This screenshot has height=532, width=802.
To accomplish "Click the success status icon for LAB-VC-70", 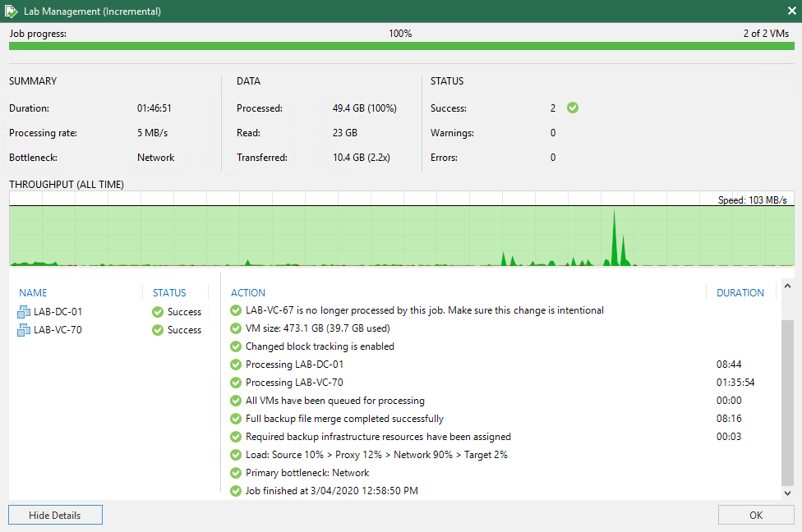I will 158,330.
